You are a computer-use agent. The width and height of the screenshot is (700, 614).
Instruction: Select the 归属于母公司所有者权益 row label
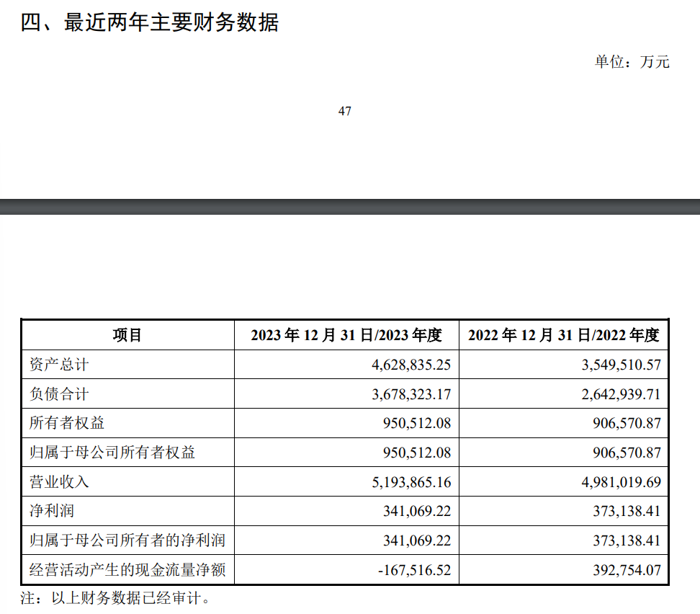tap(112, 453)
